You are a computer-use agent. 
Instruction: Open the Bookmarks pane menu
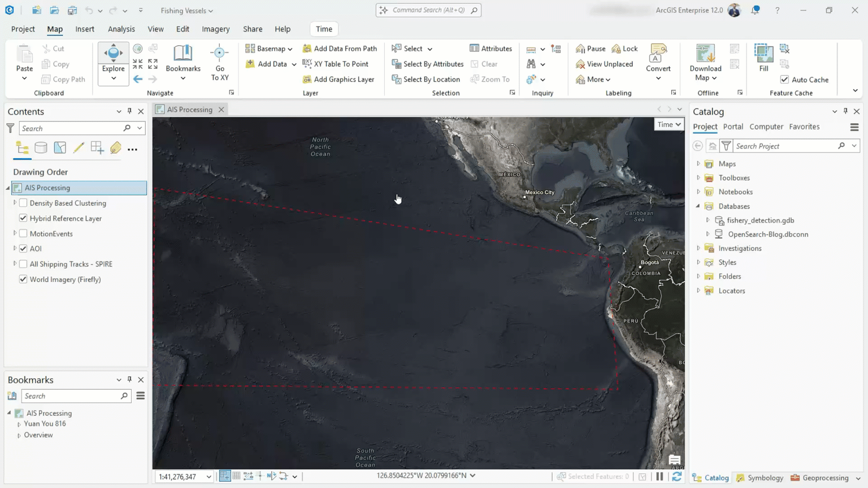(141, 396)
